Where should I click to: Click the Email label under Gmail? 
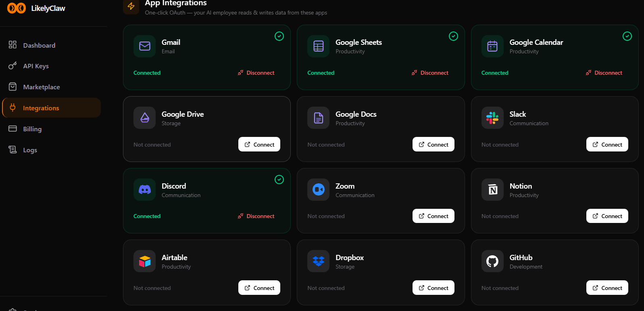pyautogui.click(x=168, y=51)
